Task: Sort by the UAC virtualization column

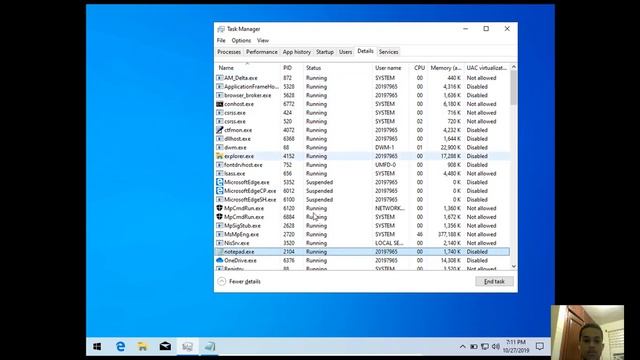Action: click(x=487, y=68)
